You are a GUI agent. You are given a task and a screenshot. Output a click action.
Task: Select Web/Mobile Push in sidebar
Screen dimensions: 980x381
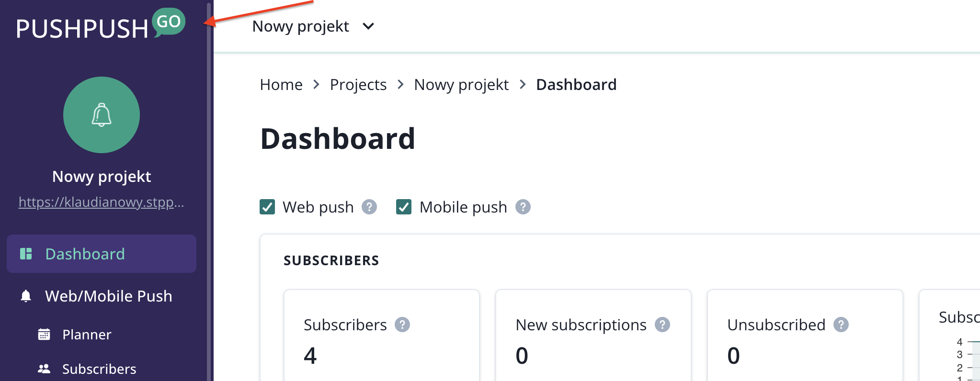(108, 296)
